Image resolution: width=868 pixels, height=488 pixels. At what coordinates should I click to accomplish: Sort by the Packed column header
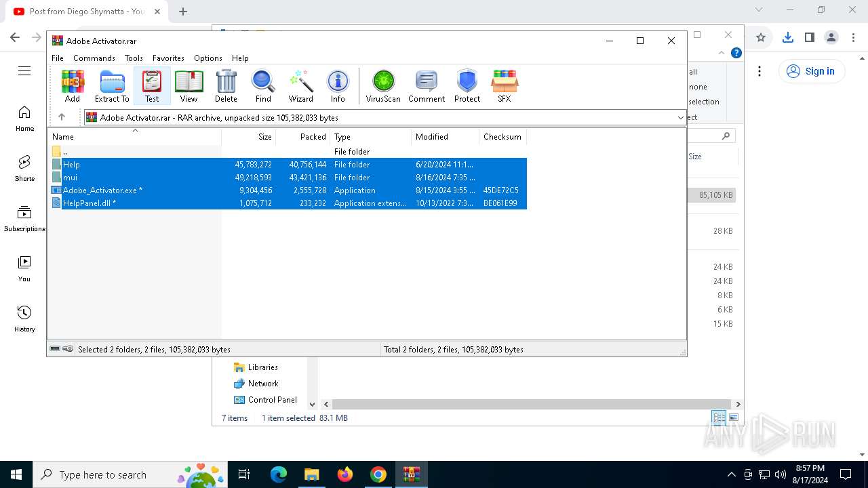coord(302,137)
